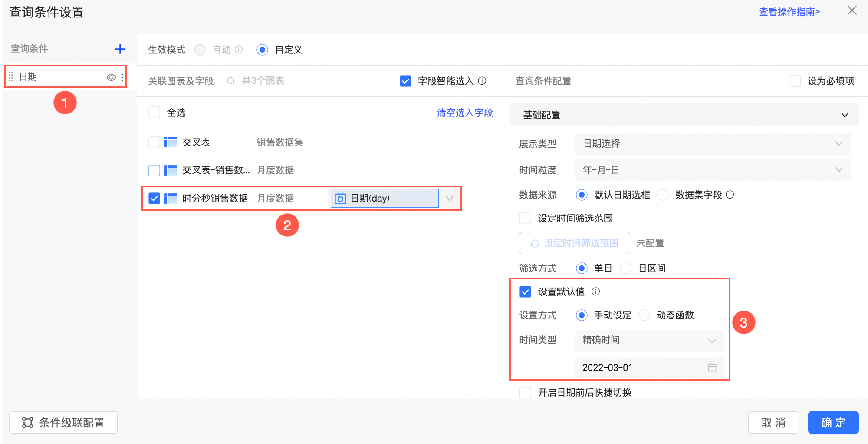The image size is (868, 444).
Task: Check the 交叉表-销售数... checkbox
Action: 154,170
